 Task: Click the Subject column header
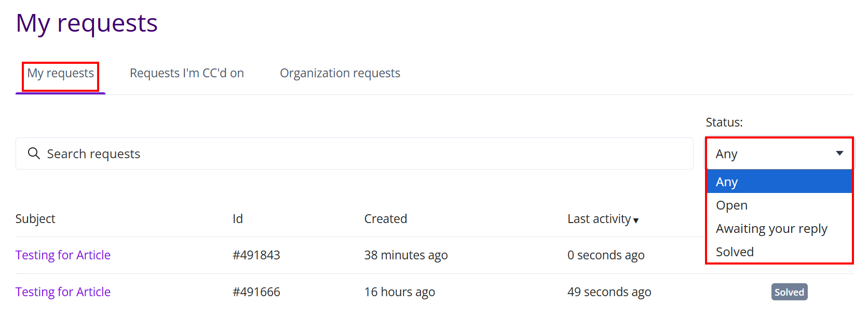(35, 219)
